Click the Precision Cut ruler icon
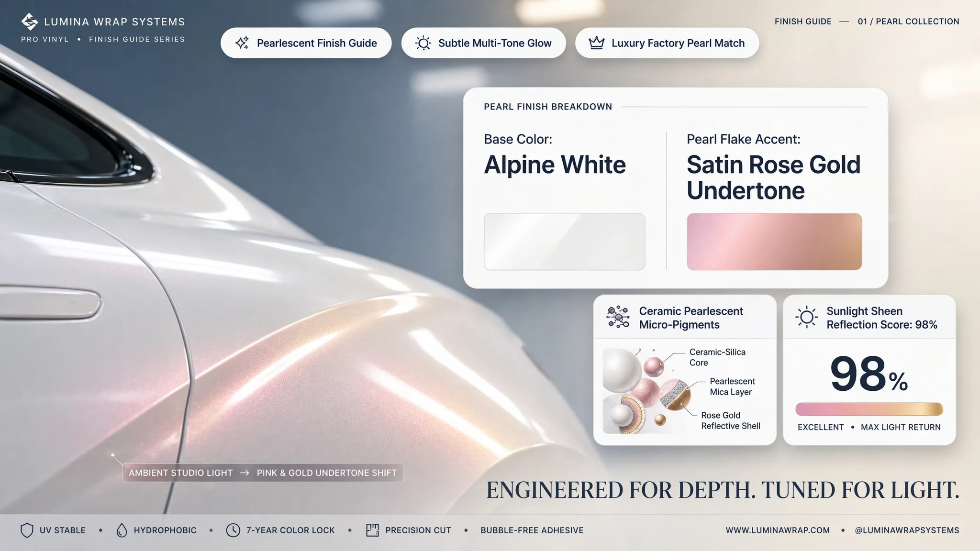This screenshot has height=551, width=980. tap(372, 530)
